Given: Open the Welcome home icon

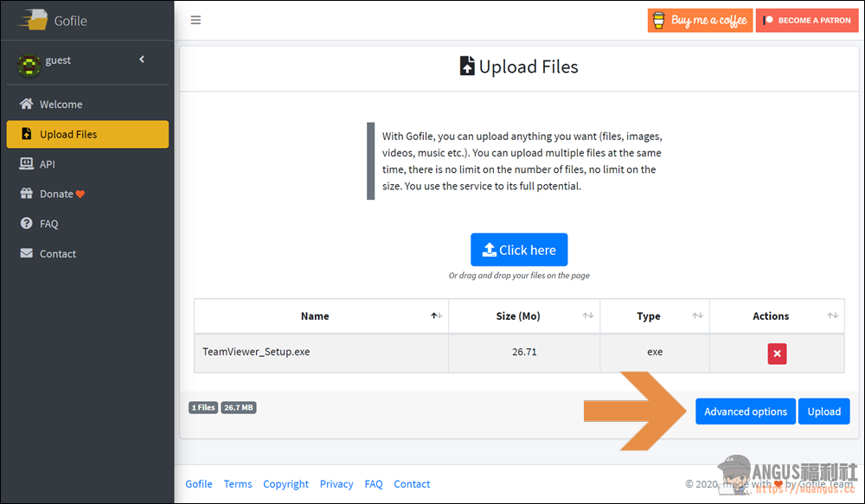Looking at the screenshot, I should coord(26,104).
